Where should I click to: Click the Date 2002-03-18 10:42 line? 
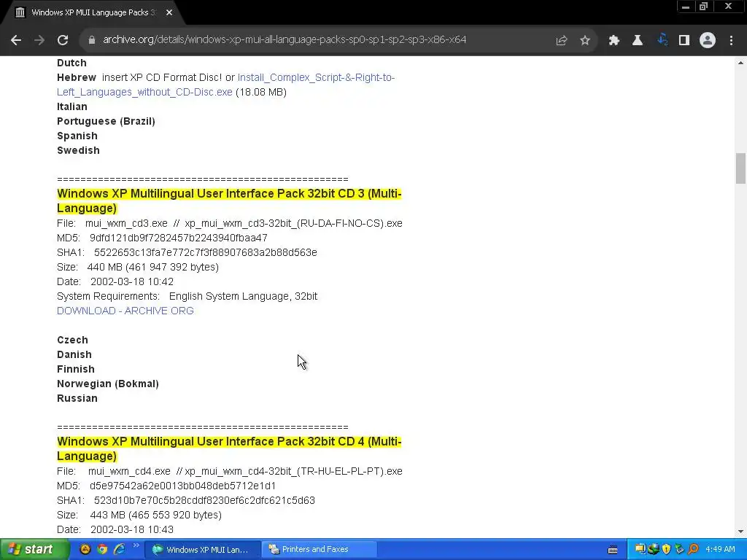[115, 282]
